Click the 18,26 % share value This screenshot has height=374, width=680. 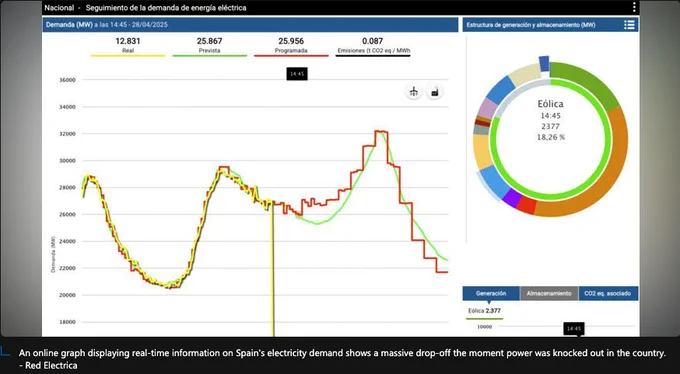(550, 137)
